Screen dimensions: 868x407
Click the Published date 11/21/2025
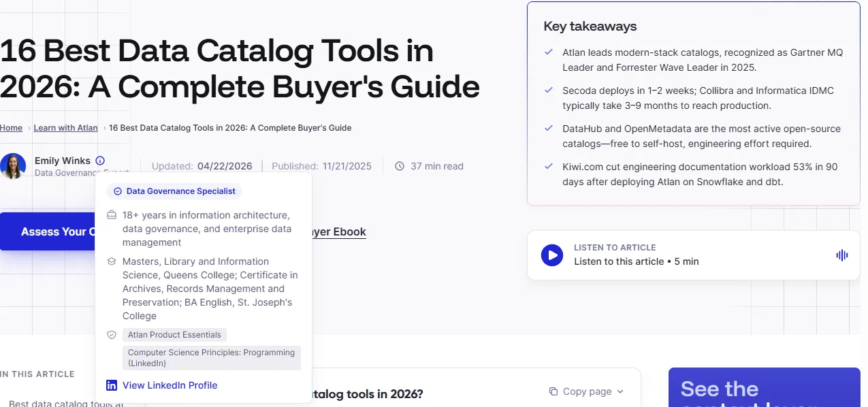[347, 166]
